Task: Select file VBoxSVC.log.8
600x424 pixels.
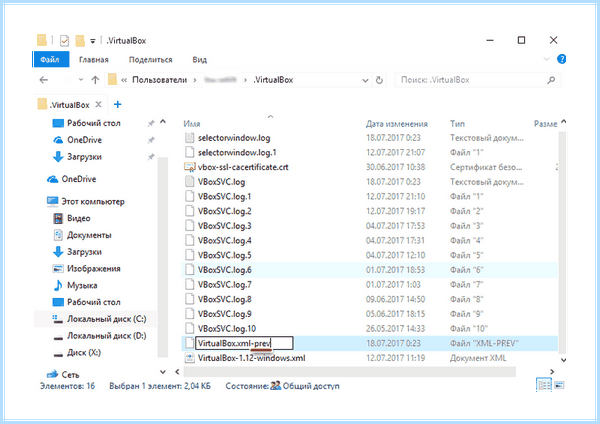Action: [x=224, y=299]
